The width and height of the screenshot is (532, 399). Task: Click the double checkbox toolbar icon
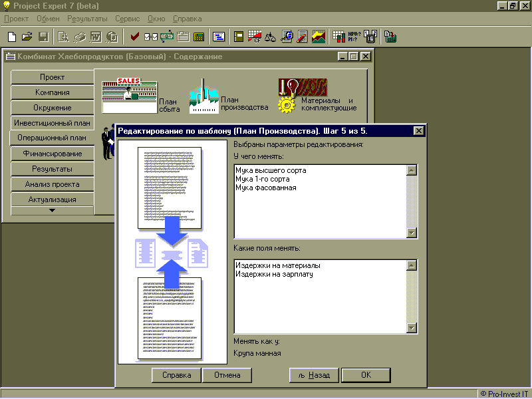[x=151, y=37]
